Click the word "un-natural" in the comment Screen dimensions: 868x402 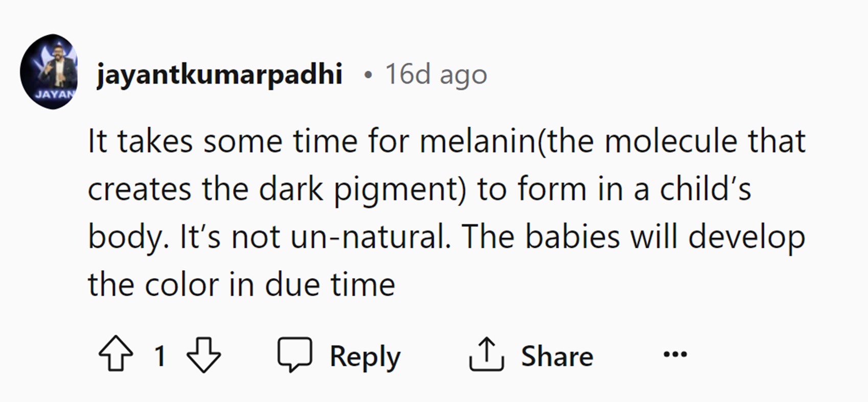pyautogui.click(x=371, y=237)
